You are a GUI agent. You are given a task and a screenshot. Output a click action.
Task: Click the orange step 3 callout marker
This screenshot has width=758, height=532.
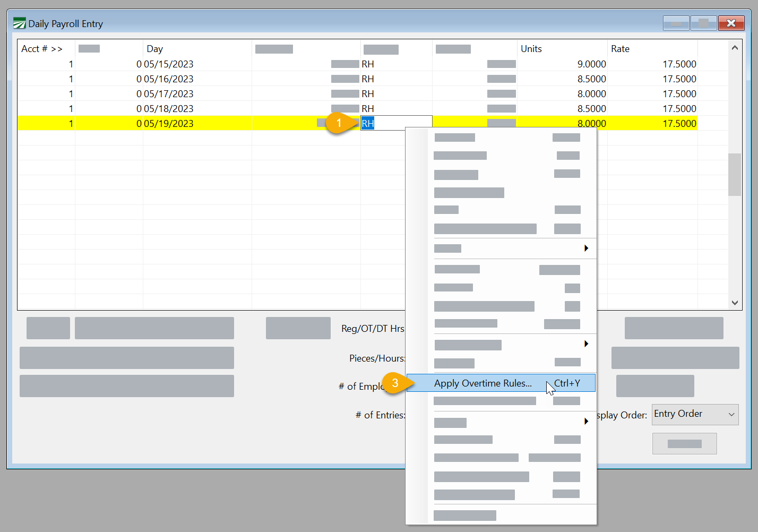point(395,383)
